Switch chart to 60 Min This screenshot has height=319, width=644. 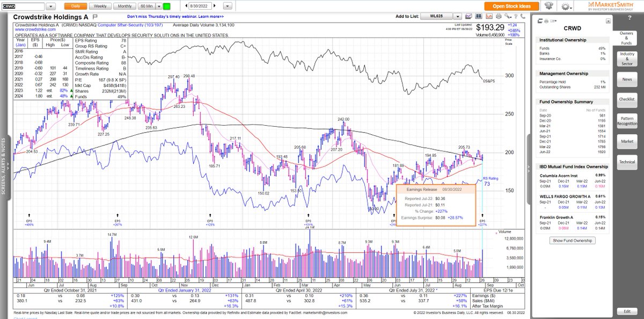145,6
